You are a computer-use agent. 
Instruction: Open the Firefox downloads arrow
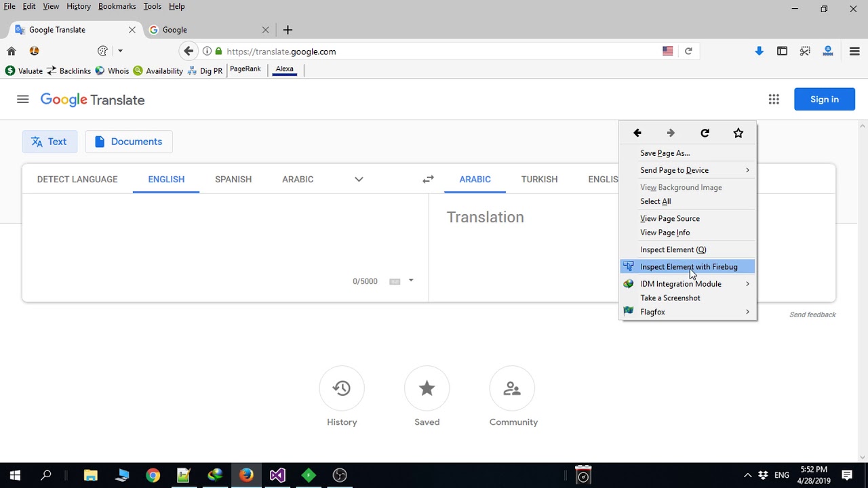(759, 51)
